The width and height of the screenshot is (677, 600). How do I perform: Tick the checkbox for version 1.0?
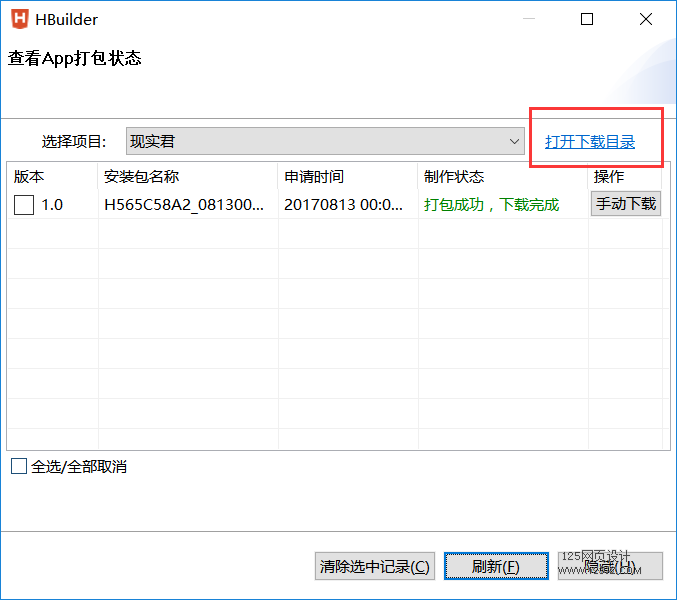24,205
